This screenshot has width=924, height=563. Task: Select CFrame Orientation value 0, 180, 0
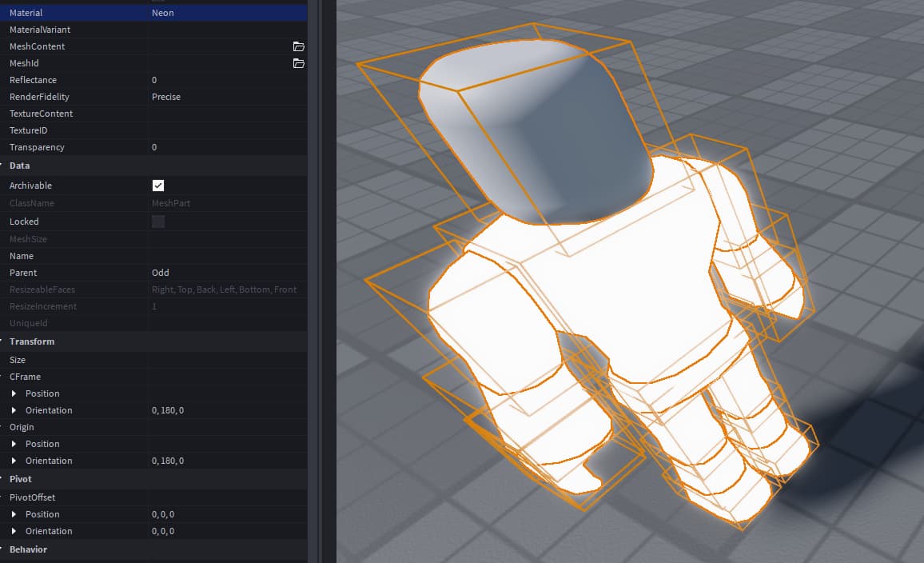(x=168, y=410)
